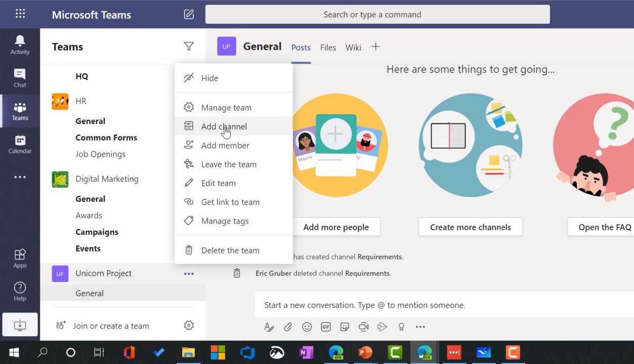
Task: Open the Events channel
Action: (x=88, y=248)
